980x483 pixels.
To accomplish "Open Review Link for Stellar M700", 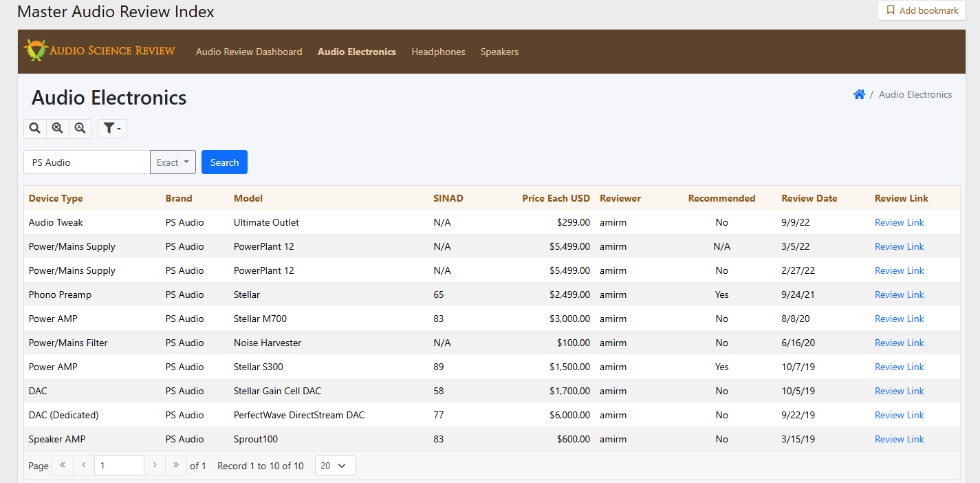I will point(899,319).
